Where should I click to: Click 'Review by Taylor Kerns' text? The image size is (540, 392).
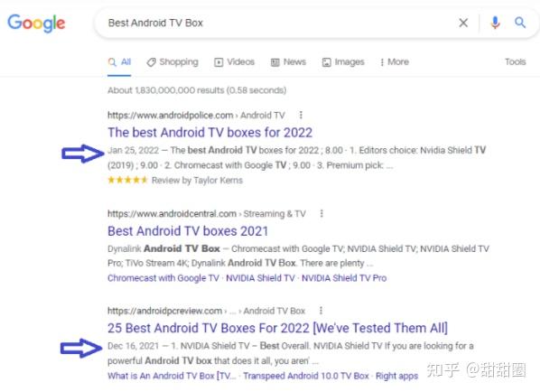198,180
